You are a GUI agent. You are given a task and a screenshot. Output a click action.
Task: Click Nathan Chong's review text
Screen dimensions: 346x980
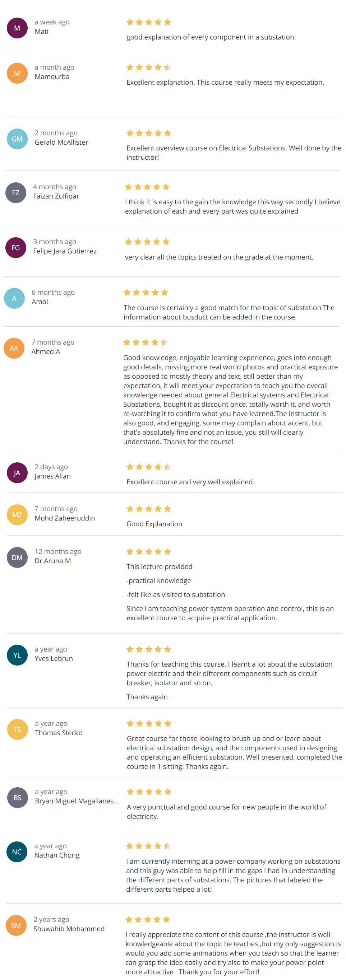click(233, 875)
